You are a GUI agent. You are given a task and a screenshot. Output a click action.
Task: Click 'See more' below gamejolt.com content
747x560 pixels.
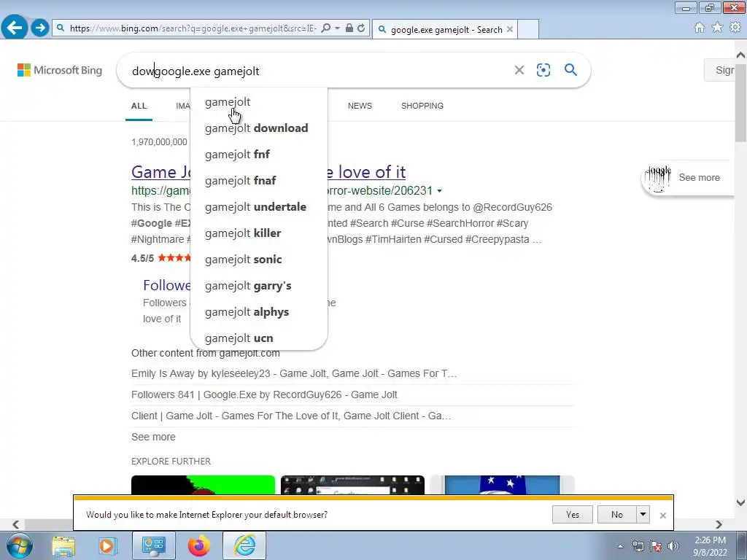click(x=153, y=437)
